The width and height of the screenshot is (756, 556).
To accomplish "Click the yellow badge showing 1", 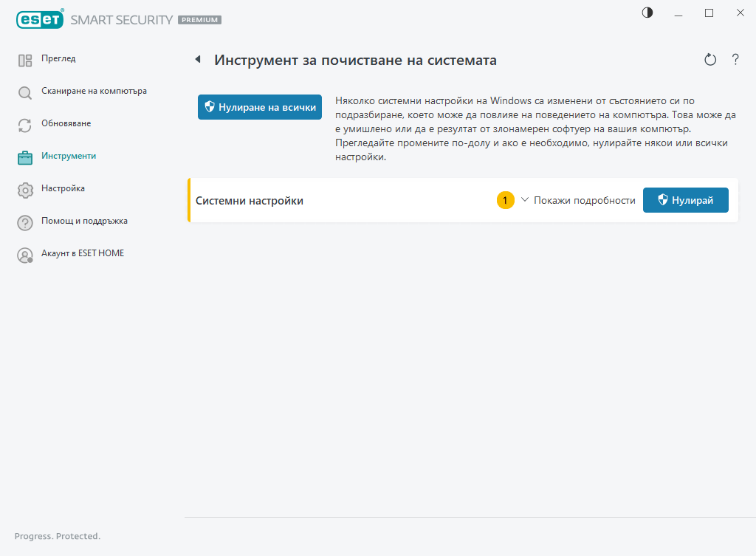I will [505, 199].
